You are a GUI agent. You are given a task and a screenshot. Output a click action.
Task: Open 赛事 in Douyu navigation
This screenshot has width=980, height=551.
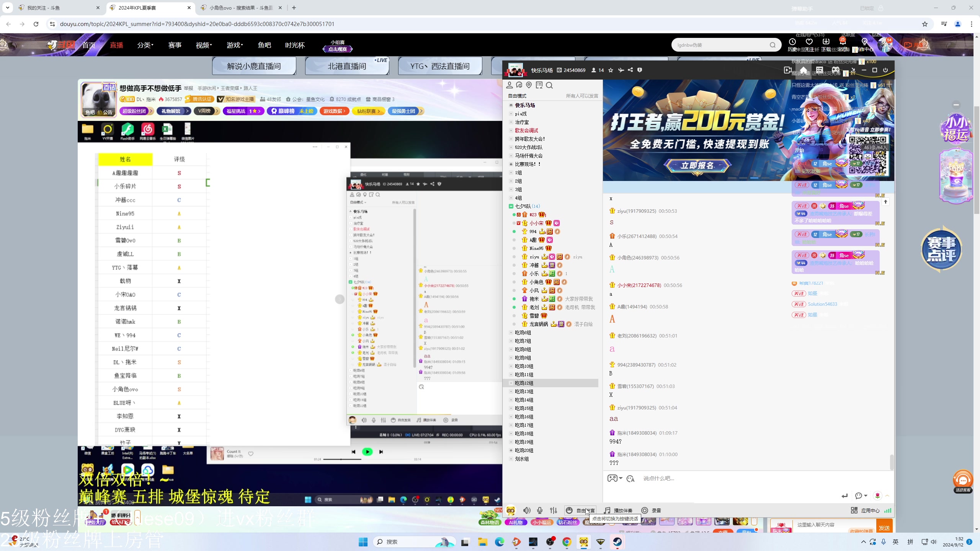[175, 45]
